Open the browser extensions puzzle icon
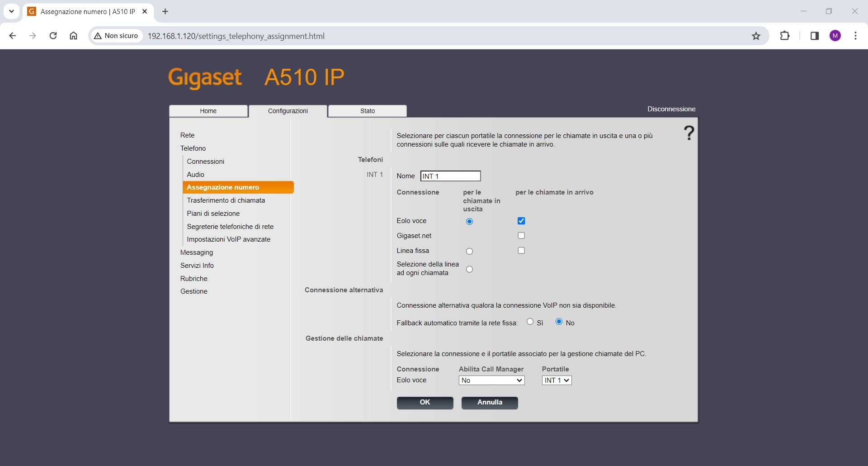 pyautogui.click(x=785, y=36)
